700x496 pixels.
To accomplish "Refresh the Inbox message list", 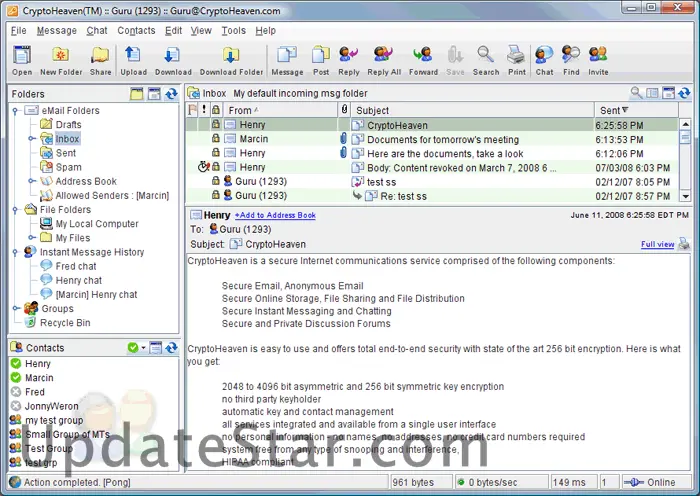I will pyautogui.click(x=684, y=93).
